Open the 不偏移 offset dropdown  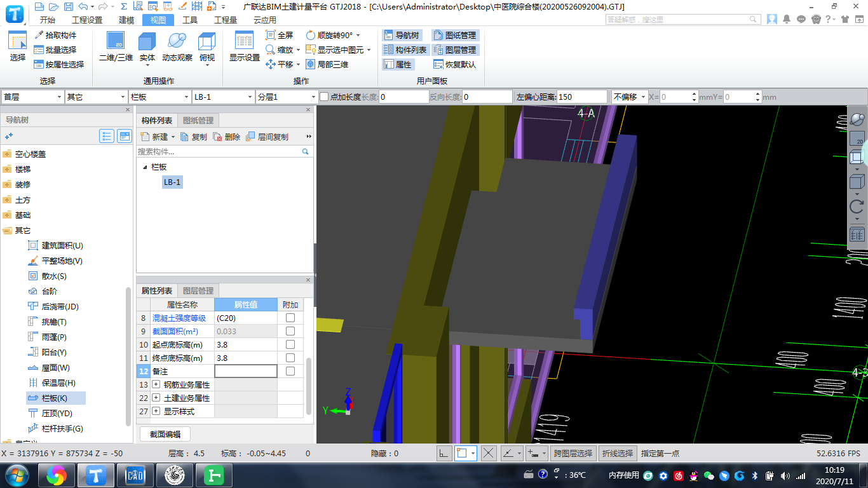pos(629,97)
